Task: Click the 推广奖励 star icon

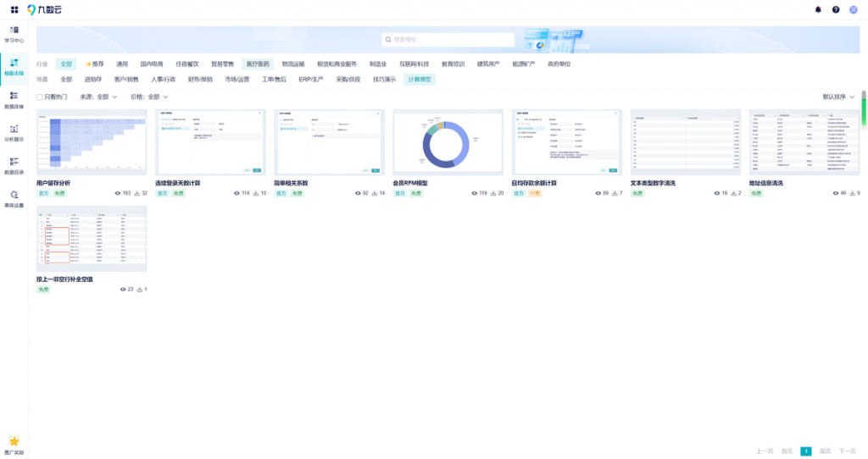Action: (x=14, y=441)
